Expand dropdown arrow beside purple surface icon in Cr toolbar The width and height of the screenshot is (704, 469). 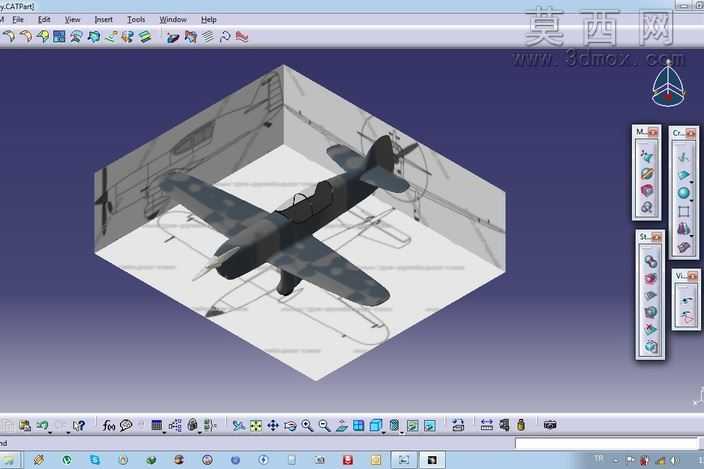click(x=692, y=236)
